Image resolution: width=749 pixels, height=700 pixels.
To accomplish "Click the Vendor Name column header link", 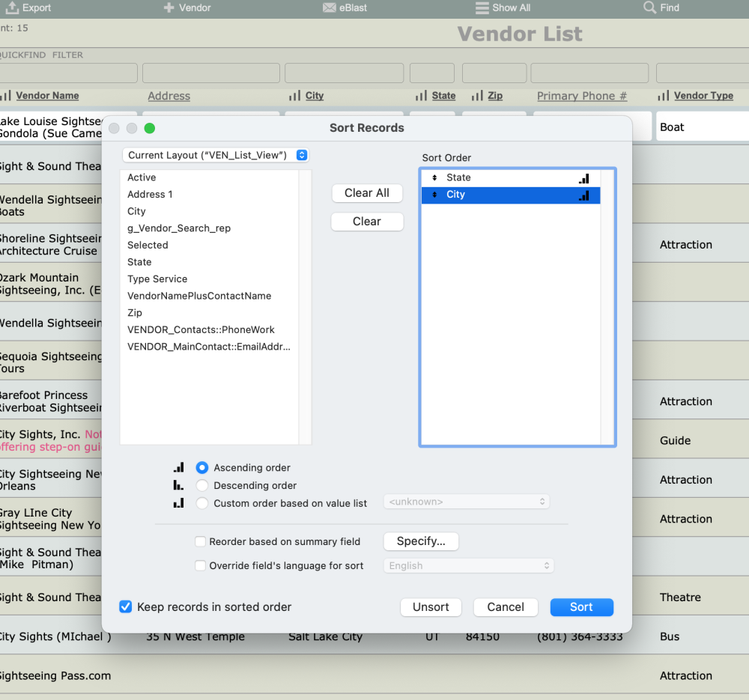I will (47, 96).
